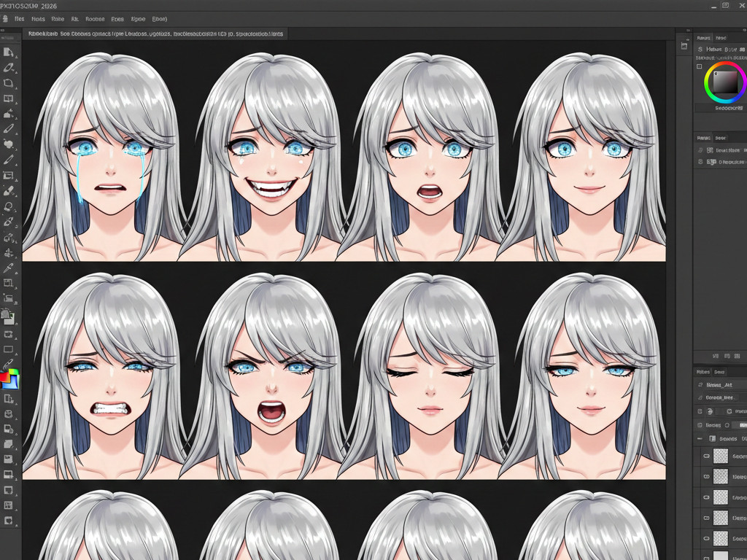
Task: Toggle visibility of fifth layer under Soands
Action: pyautogui.click(x=706, y=538)
